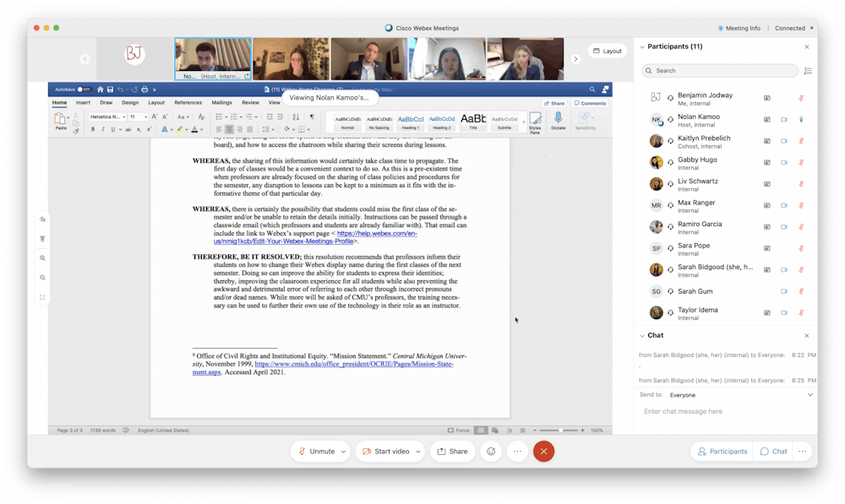
Task: Show previous video thumbnails with left arrow
Action: [x=84, y=59]
